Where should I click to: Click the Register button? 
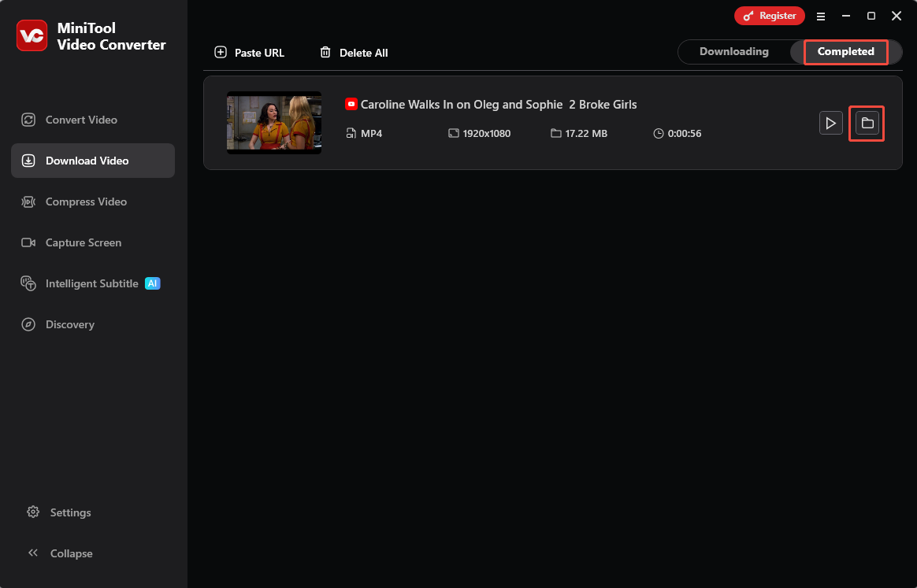(x=770, y=15)
